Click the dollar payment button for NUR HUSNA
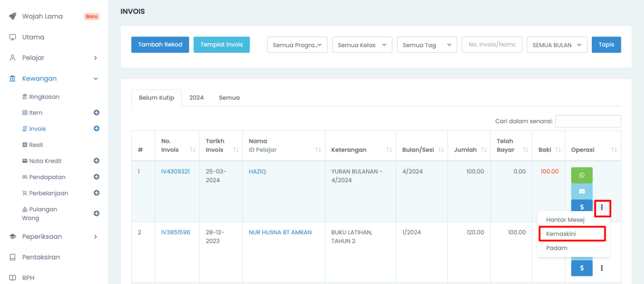The width and height of the screenshot is (644, 284). [x=582, y=268]
